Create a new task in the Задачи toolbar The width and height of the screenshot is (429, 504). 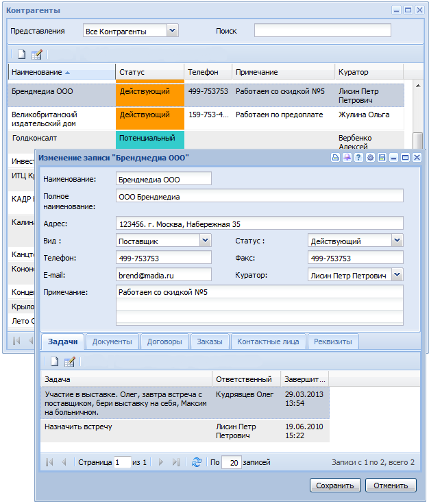pyautogui.click(x=54, y=361)
